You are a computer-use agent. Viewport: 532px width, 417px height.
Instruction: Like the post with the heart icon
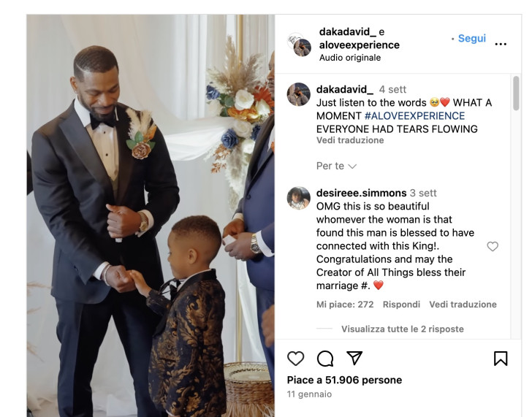295,359
